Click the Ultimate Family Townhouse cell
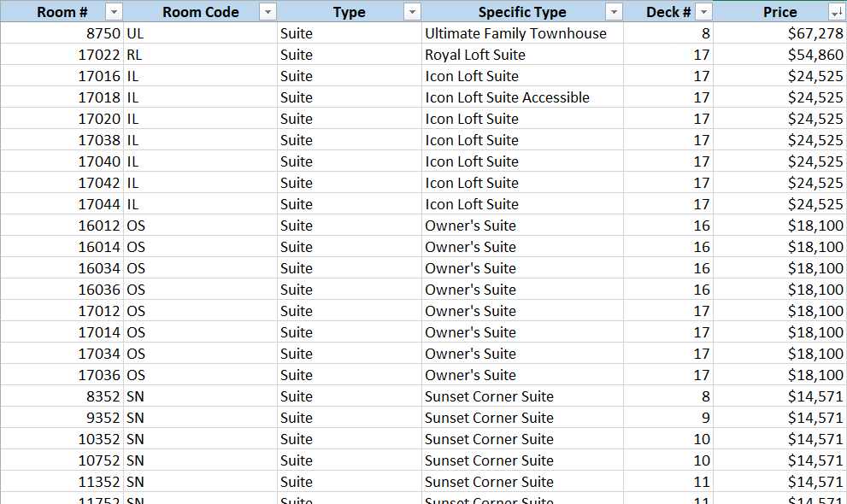The height and width of the screenshot is (504, 847). 522,33
